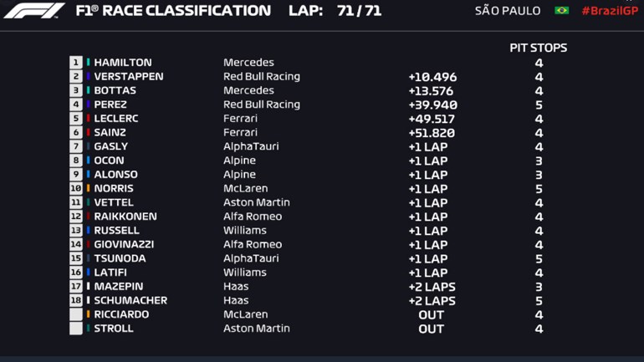
Task: Click the #BrazilGP hashtag
Action: pos(610,11)
